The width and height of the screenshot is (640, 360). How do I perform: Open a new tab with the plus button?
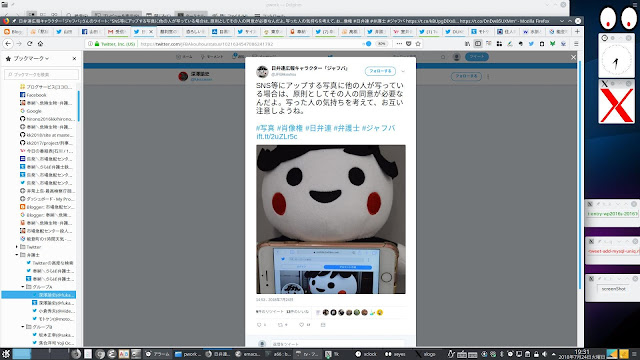click(577, 31)
